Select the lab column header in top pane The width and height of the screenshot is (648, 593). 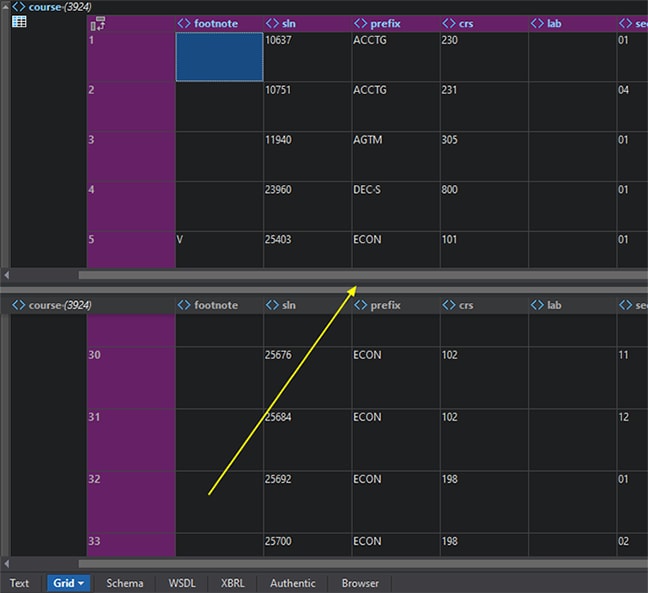point(554,23)
